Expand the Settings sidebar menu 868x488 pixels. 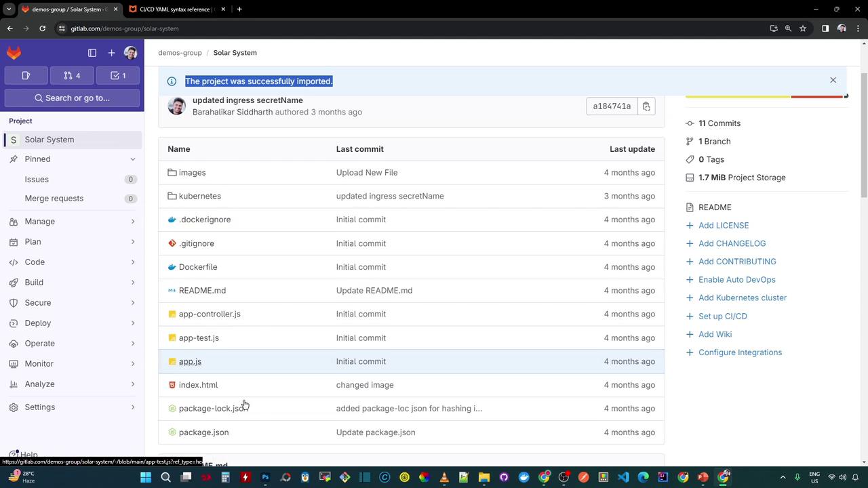[40, 407]
